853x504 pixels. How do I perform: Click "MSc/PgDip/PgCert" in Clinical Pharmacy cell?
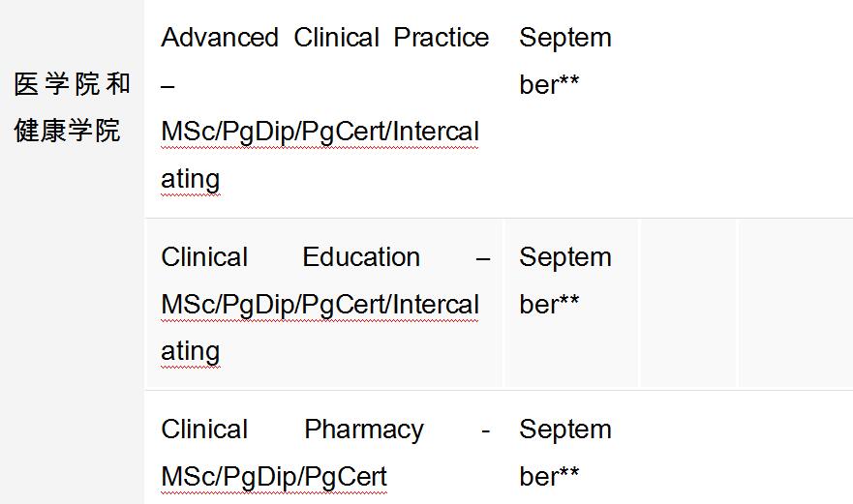(274, 477)
